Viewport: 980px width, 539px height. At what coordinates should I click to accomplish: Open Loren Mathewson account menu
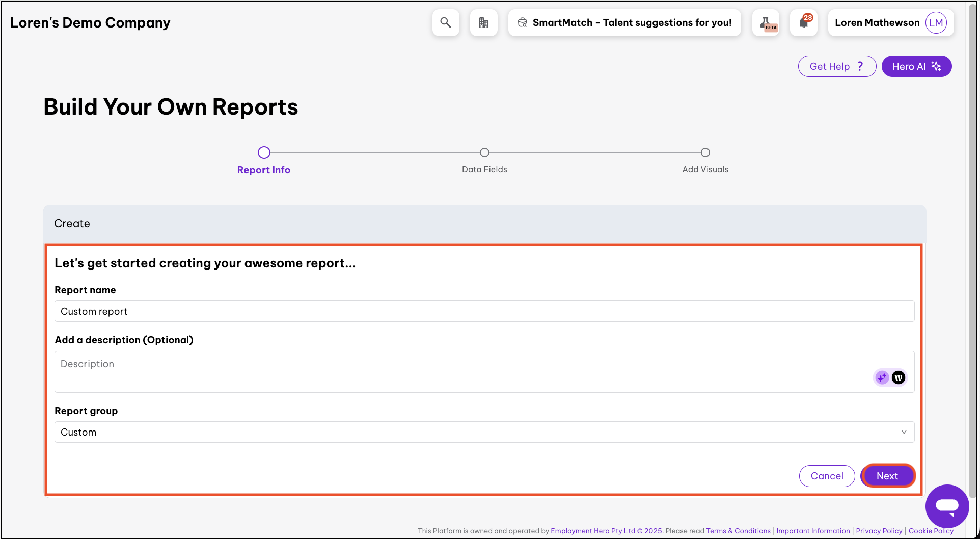[877, 23]
